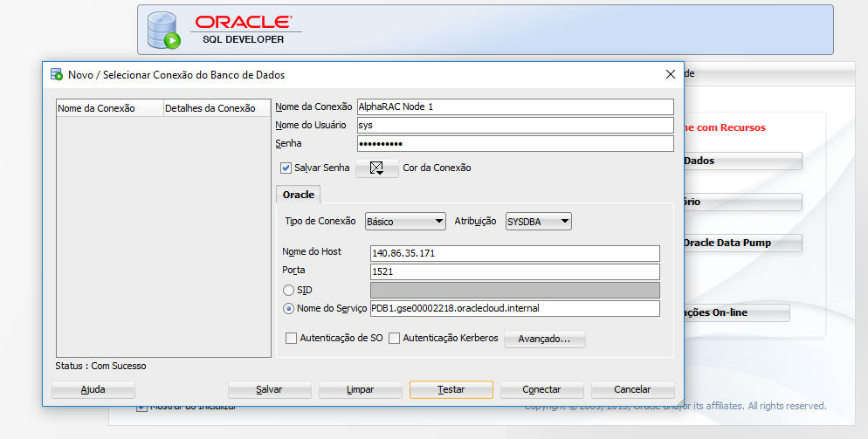Click the Oracle Data Pump button in background window
Screen dimensions: 868x439
pyautogui.click(x=742, y=243)
